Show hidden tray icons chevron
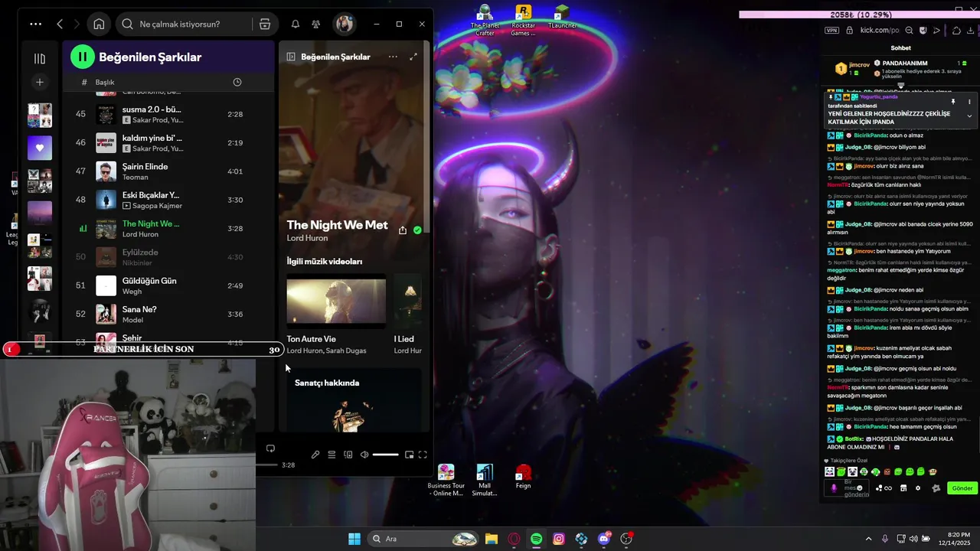This screenshot has height=551, width=980. (x=868, y=539)
